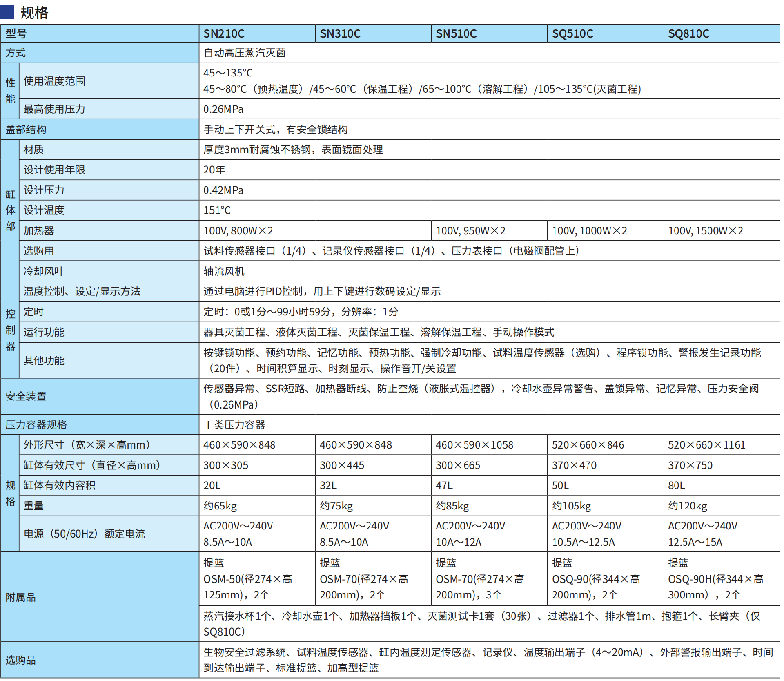Click the 10.5A～12.5A rated current value
Screen dimensions: 784x681
pos(584,542)
